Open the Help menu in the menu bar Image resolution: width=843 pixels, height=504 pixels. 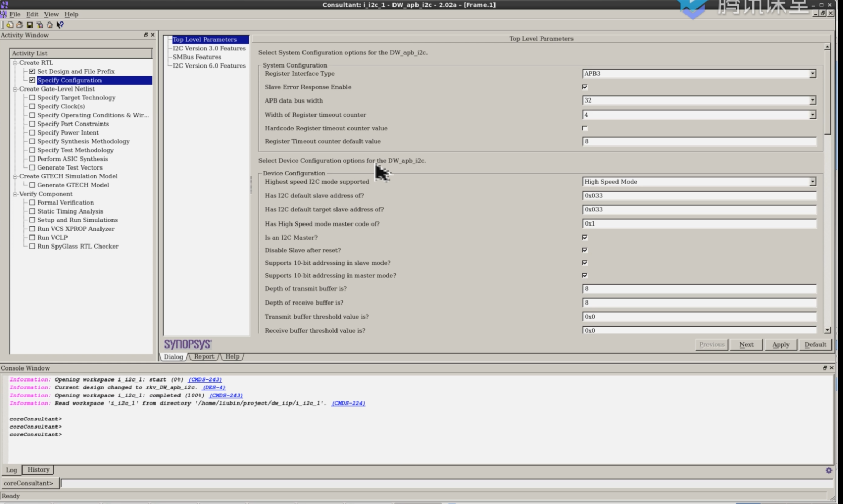pyautogui.click(x=72, y=14)
